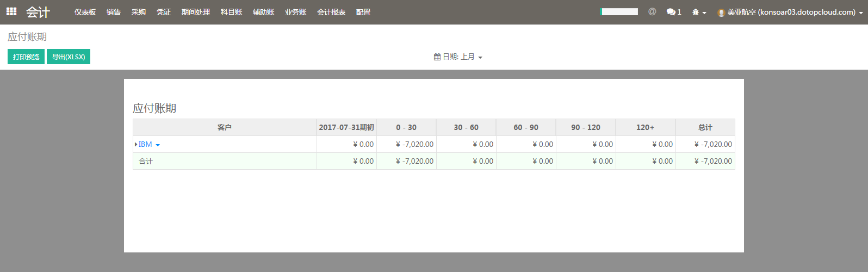The height and width of the screenshot is (272, 868).
Task: Click the @ mentions icon
Action: (x=652, y=11)
